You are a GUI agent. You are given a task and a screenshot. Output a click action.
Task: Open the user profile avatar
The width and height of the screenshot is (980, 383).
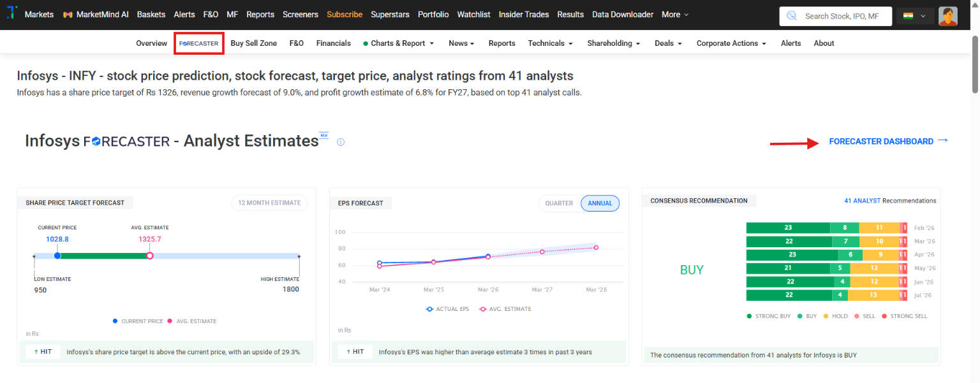(948, 16)
